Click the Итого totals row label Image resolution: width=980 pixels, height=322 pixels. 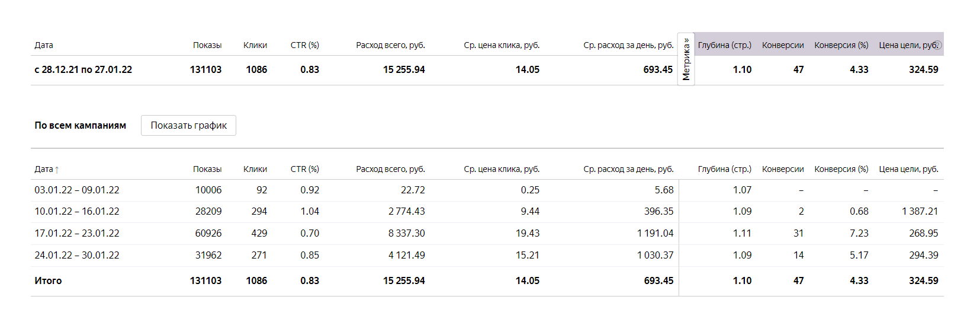point(48,280)
